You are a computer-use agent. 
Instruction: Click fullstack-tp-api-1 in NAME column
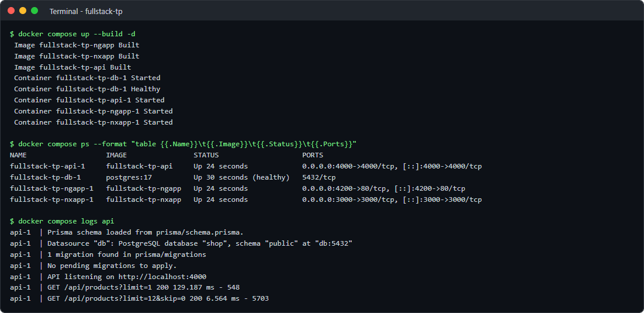(x=48, y=167)
